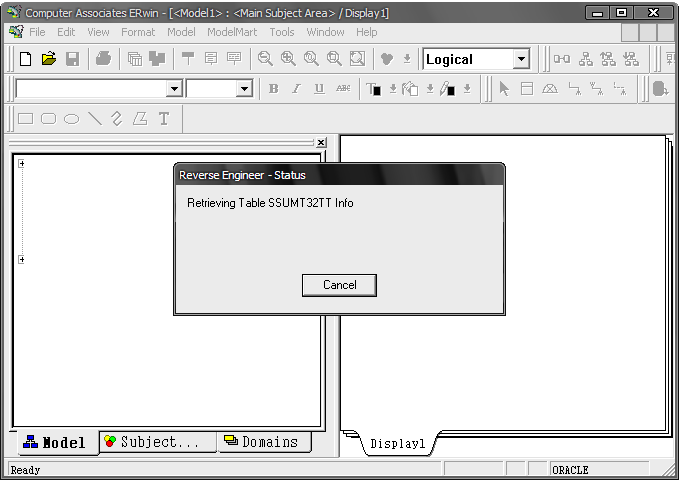
Task: Click the text color icon
Action: 374,89
